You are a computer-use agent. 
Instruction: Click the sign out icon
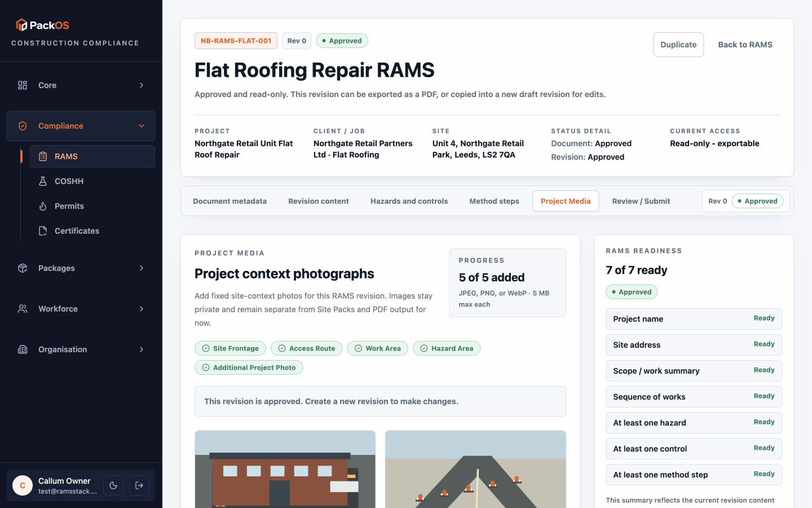click(x=139, y=485)
